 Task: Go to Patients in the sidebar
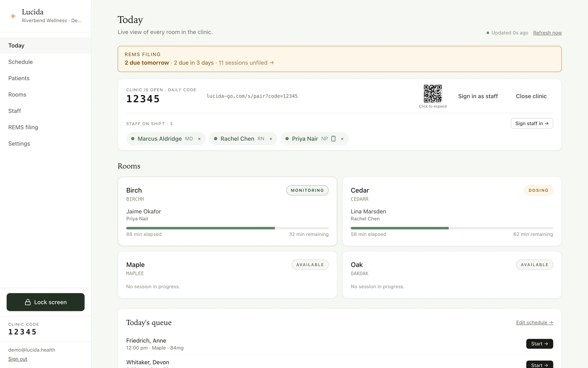click(46, 78)
